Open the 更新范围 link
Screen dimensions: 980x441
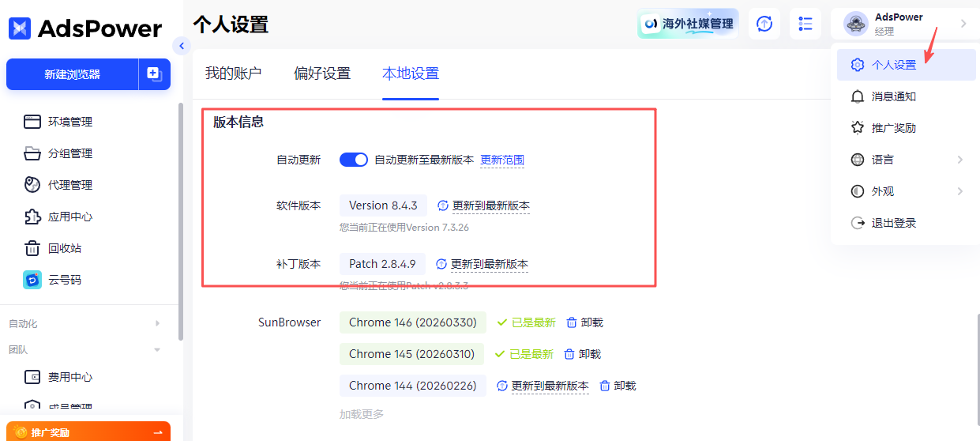(502, 160)
